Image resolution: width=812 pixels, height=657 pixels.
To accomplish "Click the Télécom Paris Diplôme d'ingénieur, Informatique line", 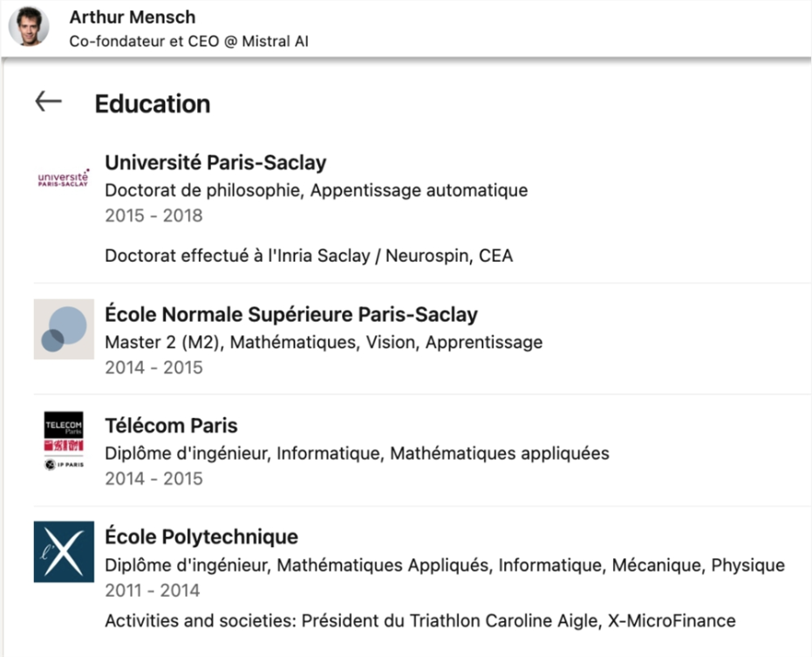I will coord(357,454).
